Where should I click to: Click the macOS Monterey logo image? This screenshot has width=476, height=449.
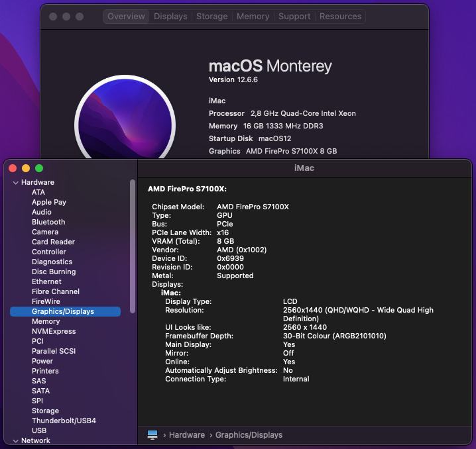(124, 126)
